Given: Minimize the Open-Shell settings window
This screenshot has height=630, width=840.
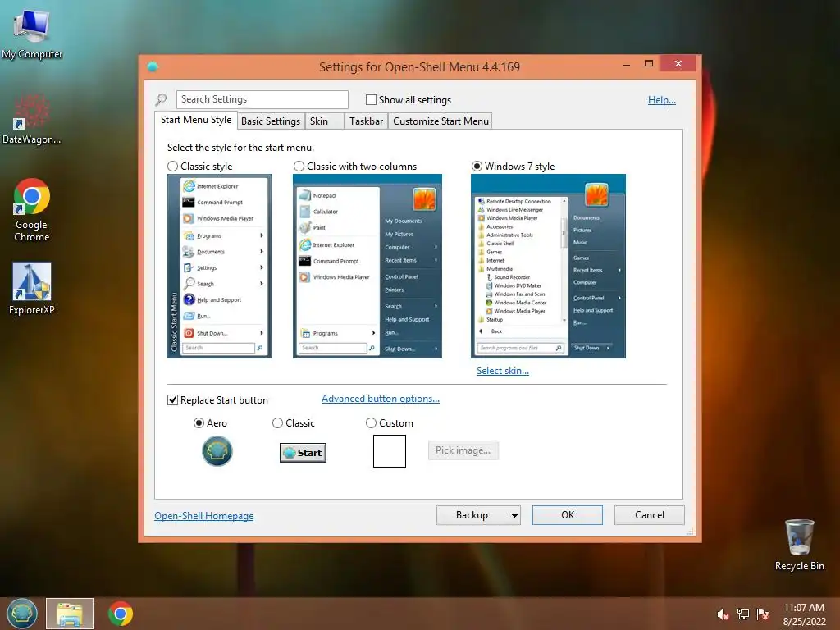Looking at the screenshot, I should (x=626, y=65).
